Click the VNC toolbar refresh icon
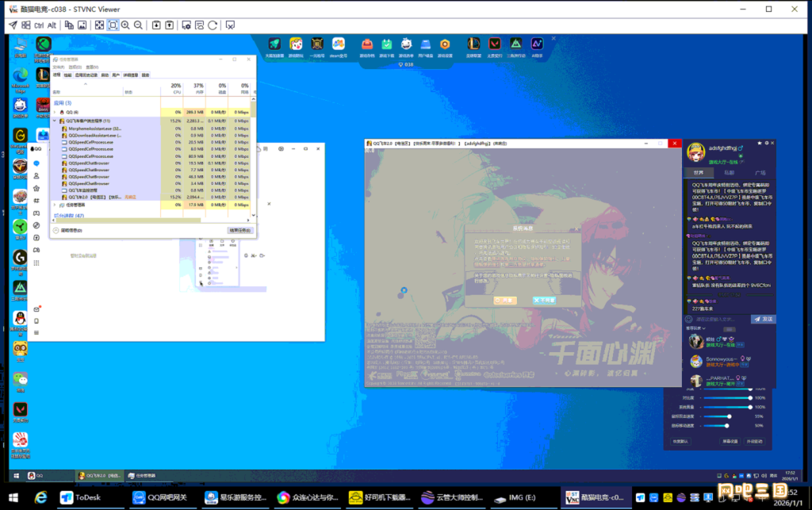812x510 pixels. pos(213,25)
